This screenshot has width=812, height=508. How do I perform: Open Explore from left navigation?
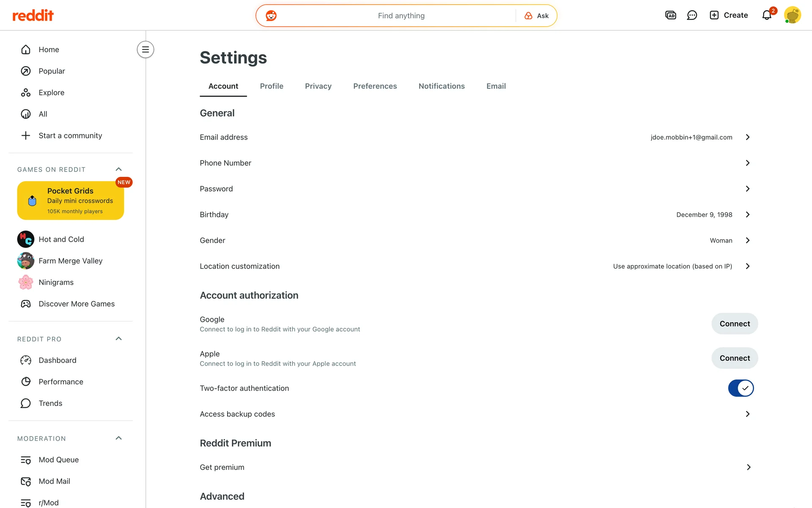point(51,93)
